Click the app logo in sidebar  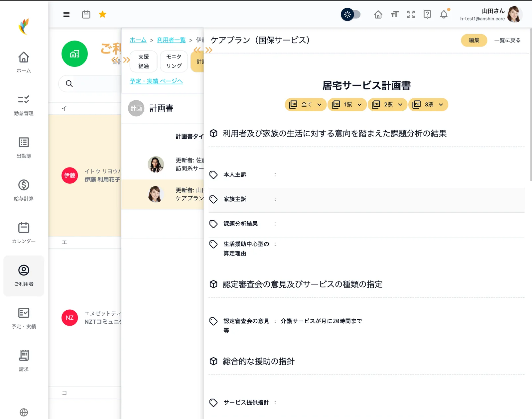point(24,26)
